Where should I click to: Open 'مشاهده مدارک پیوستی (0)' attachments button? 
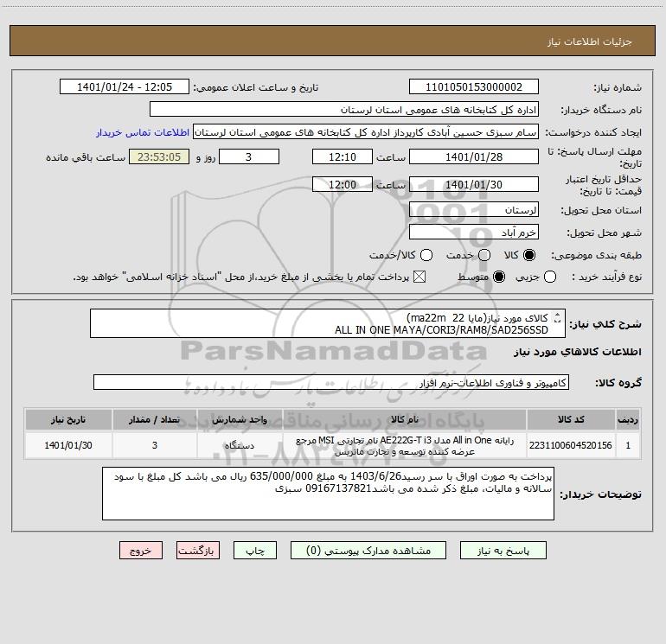pos(368,551)
